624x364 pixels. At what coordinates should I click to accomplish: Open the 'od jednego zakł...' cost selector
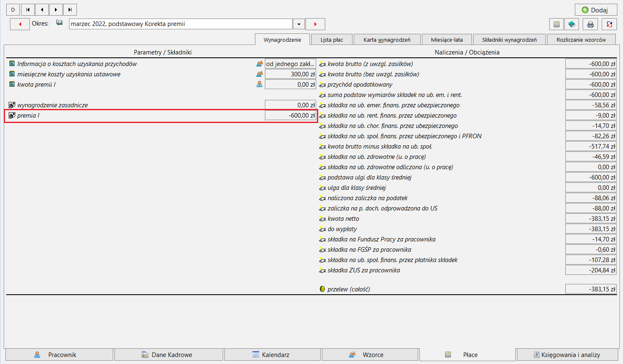[290, 64]
